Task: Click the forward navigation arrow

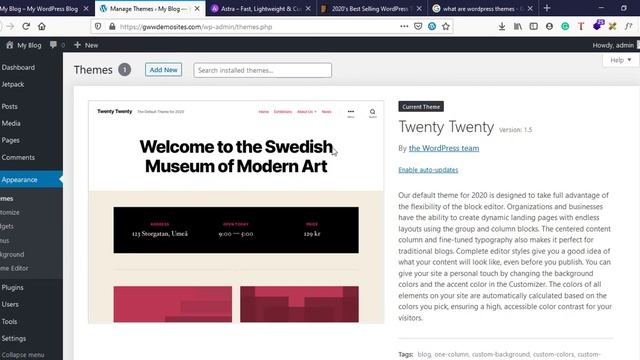Action: [x=10, y=27]
